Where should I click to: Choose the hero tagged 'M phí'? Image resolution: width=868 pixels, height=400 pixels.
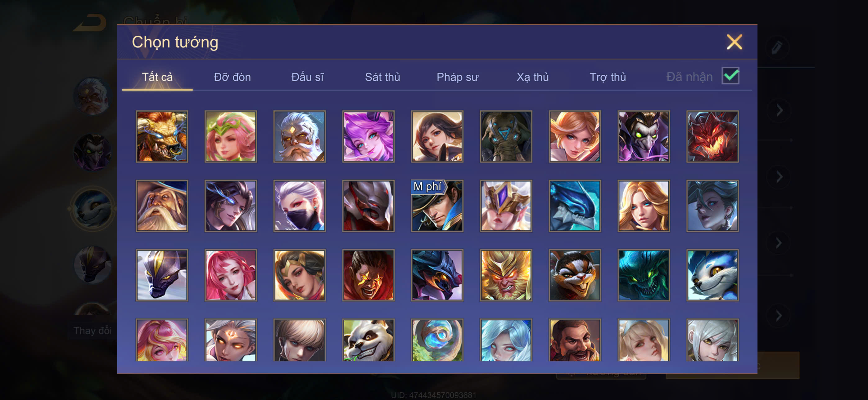coord(437,206)
